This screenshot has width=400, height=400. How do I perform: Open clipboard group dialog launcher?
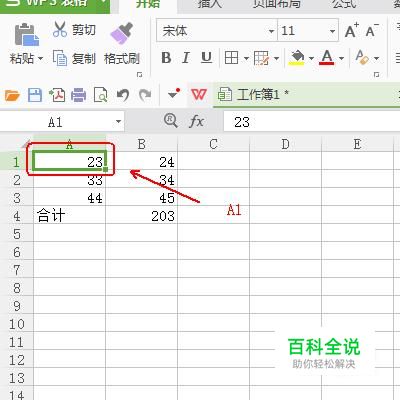tap(140, 75)
